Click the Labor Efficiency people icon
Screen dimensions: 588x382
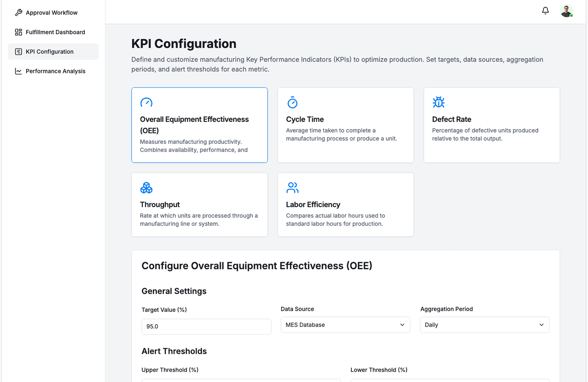point(292,188)
